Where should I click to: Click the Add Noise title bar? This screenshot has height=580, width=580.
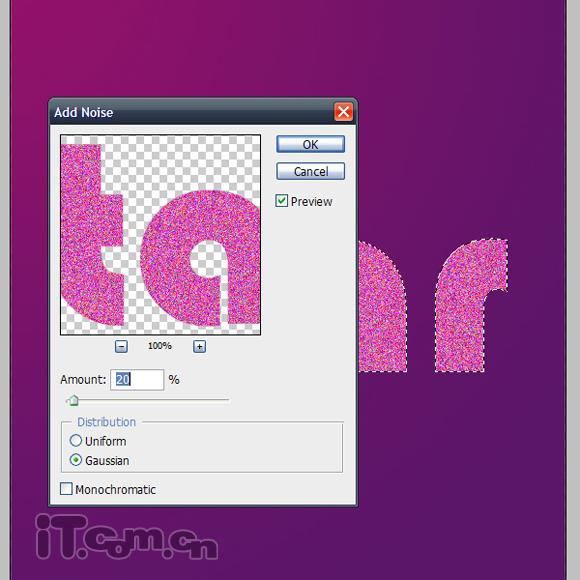pyautogui.click(x=192, y=112)
